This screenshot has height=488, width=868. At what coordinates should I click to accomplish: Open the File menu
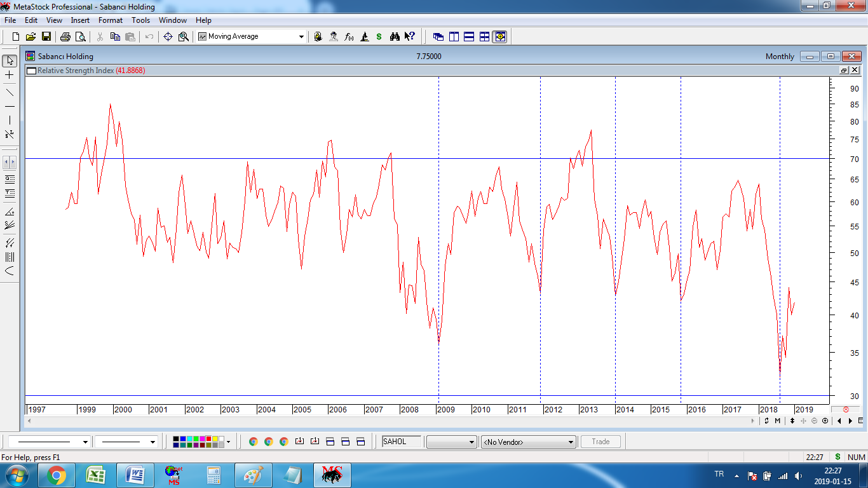pyautogui.click(x=10, y=20)
